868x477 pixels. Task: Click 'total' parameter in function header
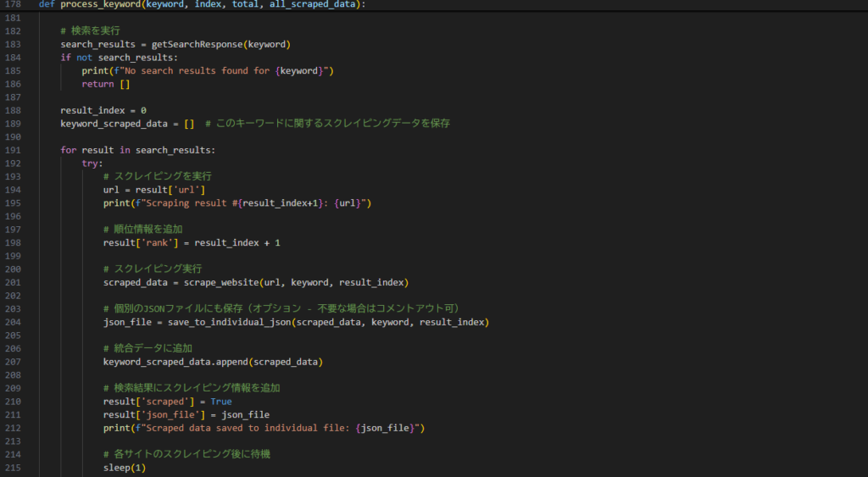coord(245,4)
